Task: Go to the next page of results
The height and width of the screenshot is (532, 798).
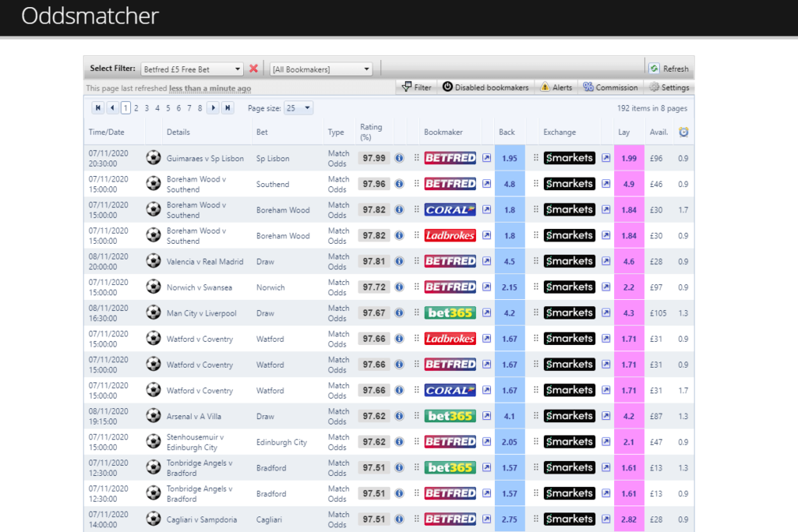Action: pyautogui.click(x=214, y=107)
